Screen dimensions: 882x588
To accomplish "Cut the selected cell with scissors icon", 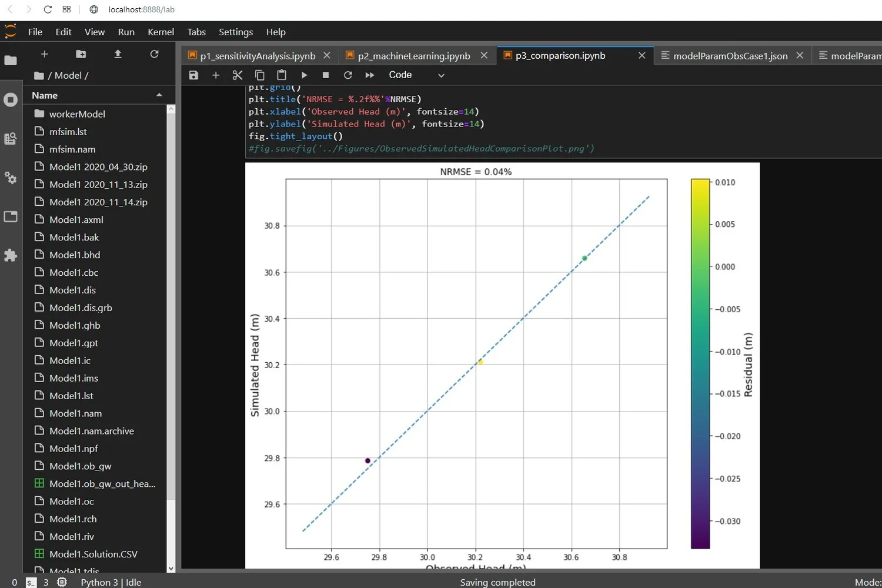I will pyautogui.click(x=238, y=75).
